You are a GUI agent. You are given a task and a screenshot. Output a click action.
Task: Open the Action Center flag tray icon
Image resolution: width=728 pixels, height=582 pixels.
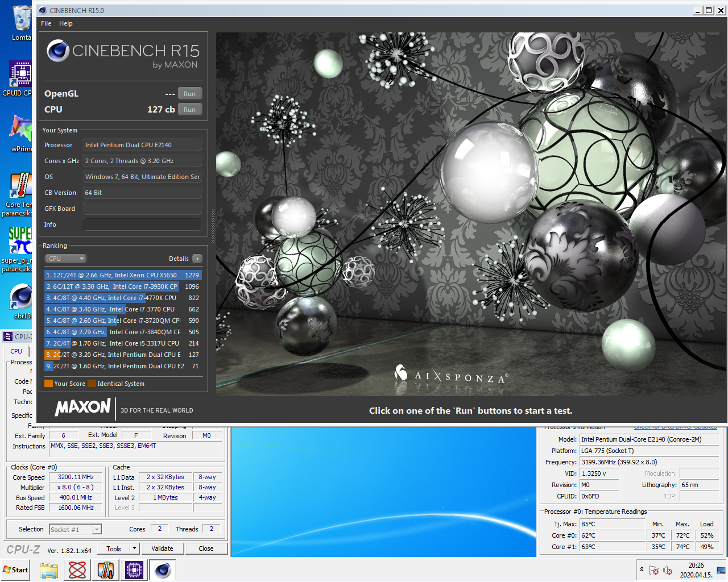(654, 570)
